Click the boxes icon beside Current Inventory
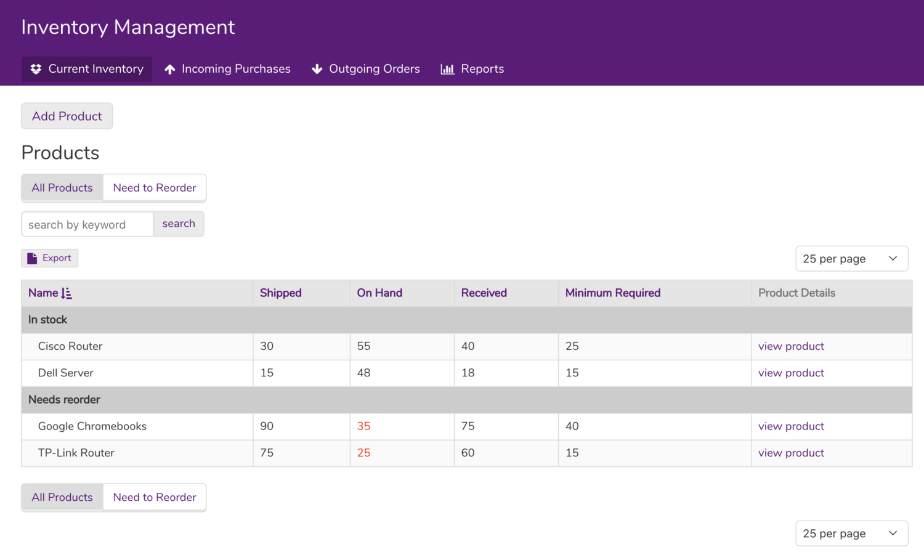The image size is (924, 560). click(36, 69)
